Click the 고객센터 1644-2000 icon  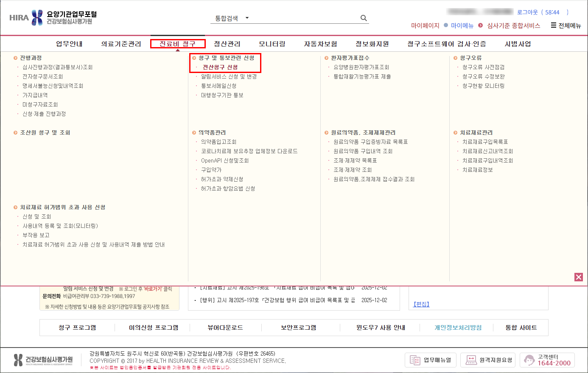[x=547, y=360]
